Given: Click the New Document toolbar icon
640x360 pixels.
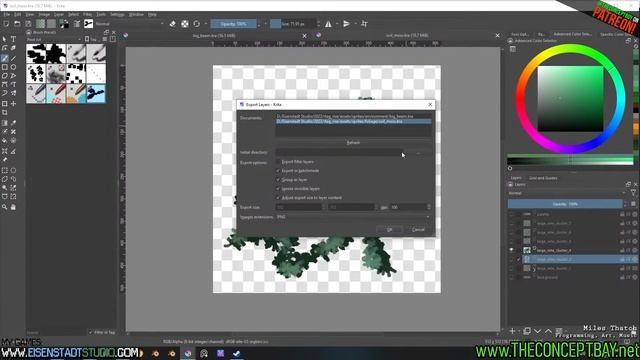Looking at the screenshot, I should click(x=6, y=24).
